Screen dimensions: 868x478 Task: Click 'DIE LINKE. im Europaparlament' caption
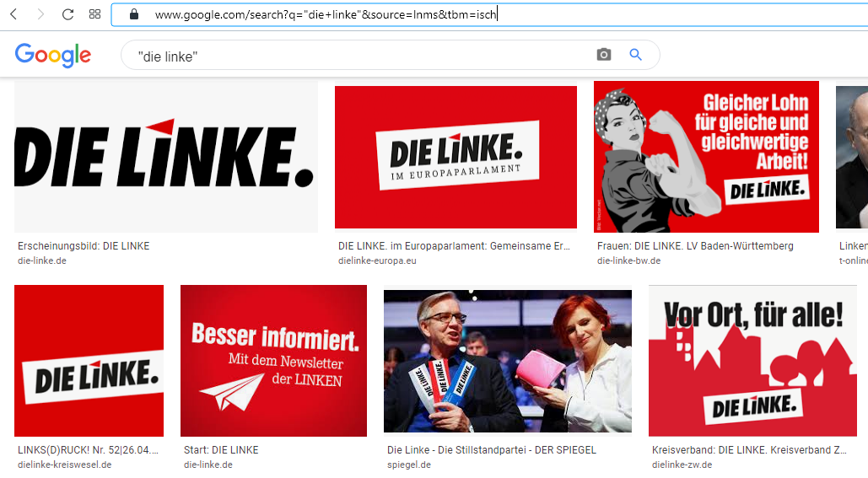coord(454,246)
